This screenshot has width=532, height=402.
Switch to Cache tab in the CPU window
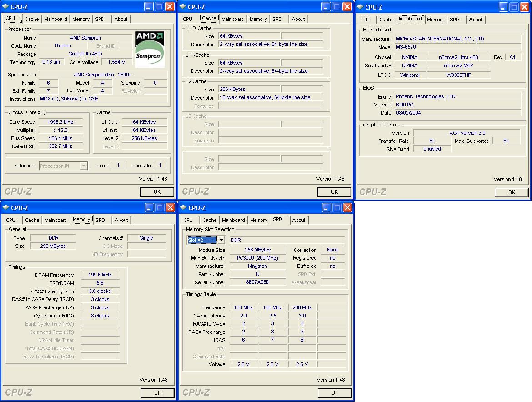(x=32, y=20)
